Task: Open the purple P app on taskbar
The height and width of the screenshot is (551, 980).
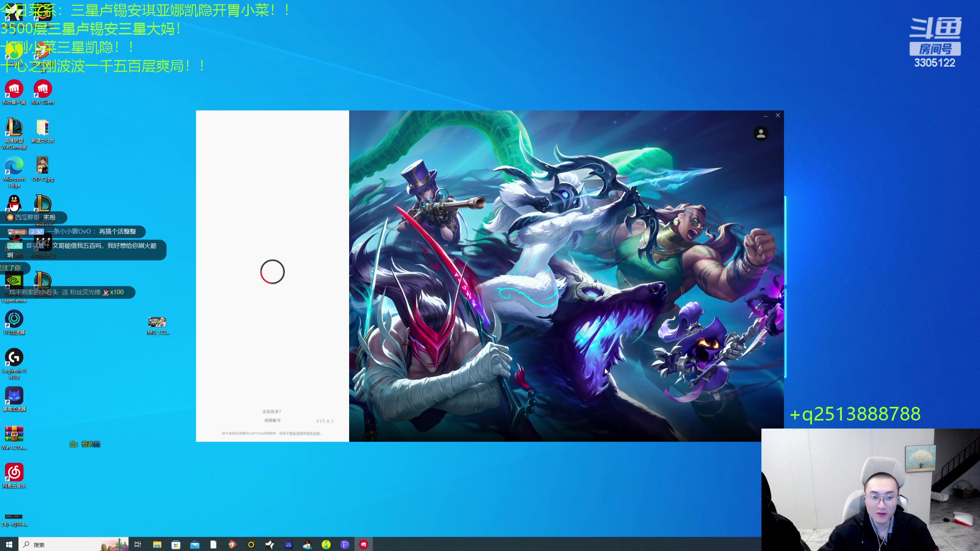Action: tap(345, 544)
